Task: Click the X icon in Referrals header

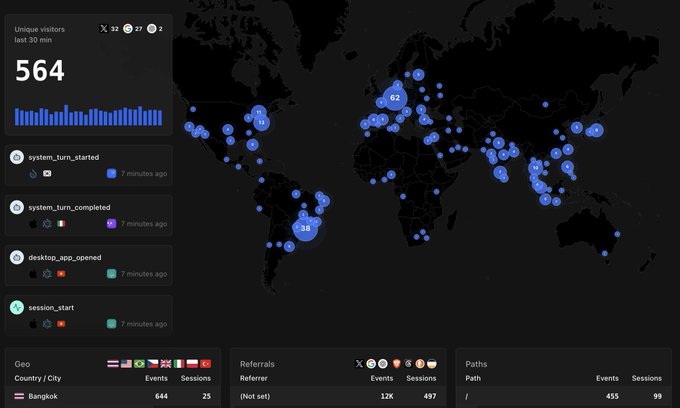Action: pyautogui.click(x=359, y=364)
